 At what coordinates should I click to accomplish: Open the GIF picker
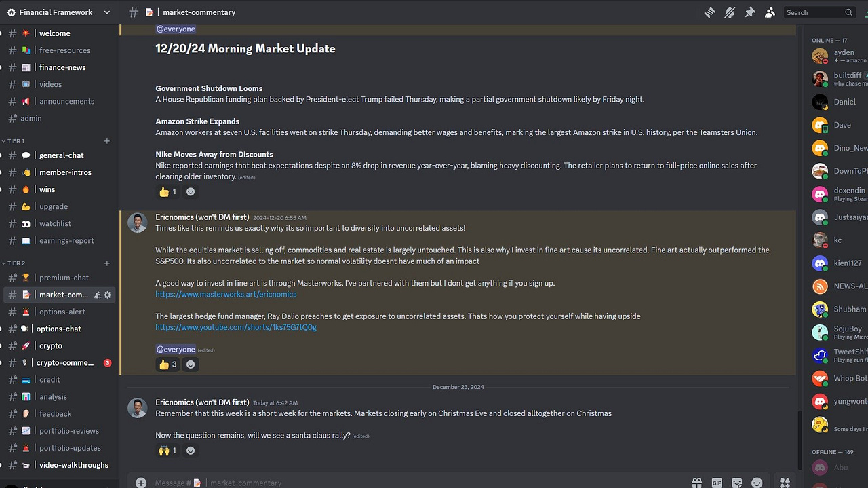717,483
